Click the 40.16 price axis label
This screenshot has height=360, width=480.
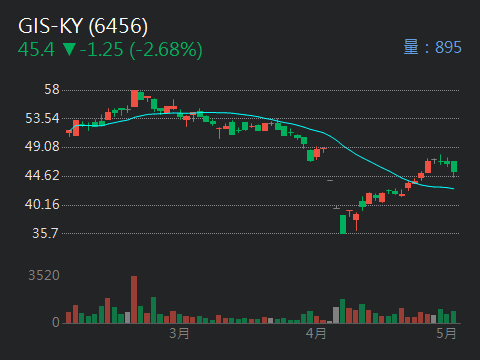click(42, 204)
